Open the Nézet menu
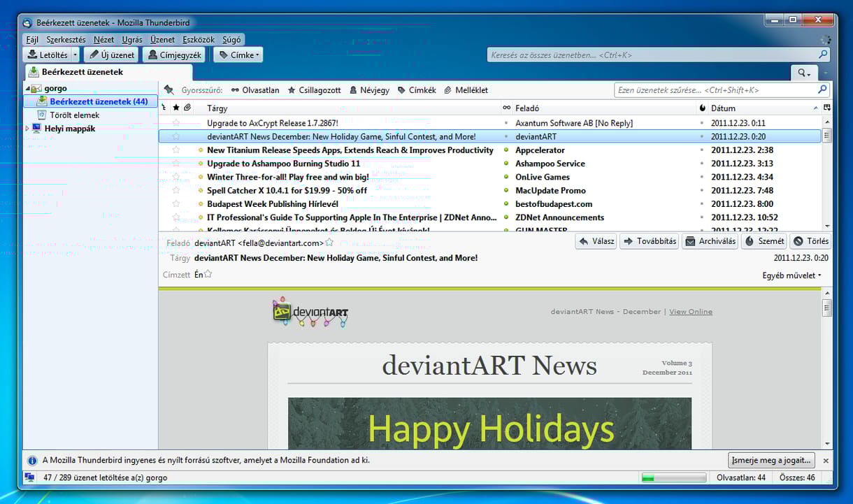The height and width of the screenshot is (504, 853). pos(104,40)
